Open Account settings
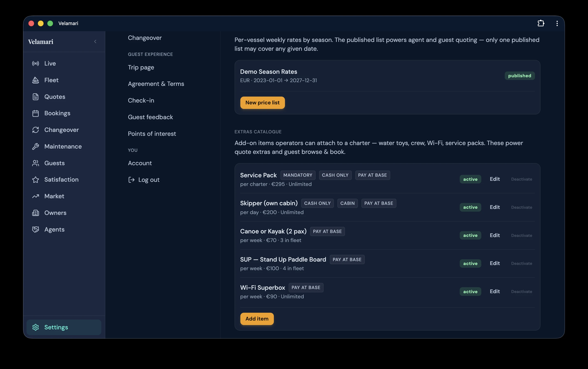Viewport: 588px width, 369px height. [x=140, y=163]
